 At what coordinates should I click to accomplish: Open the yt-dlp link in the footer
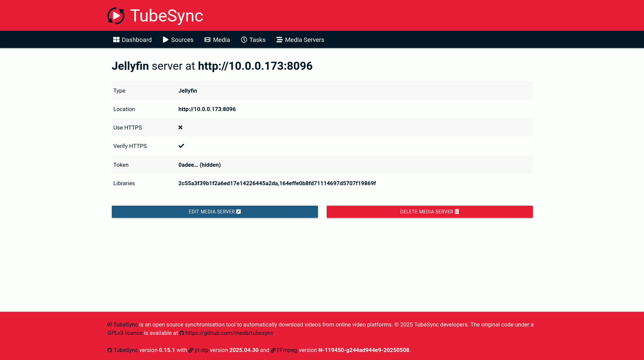click(201, 350)
